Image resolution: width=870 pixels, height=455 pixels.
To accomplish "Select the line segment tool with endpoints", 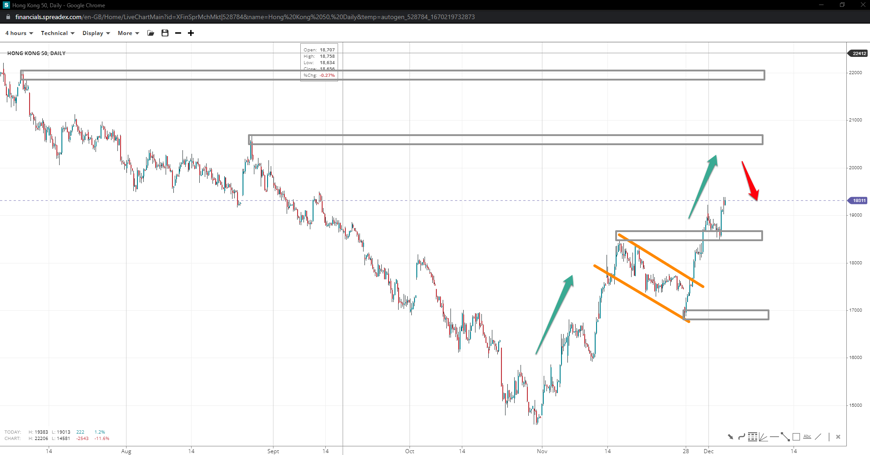I will pos(785,437).
